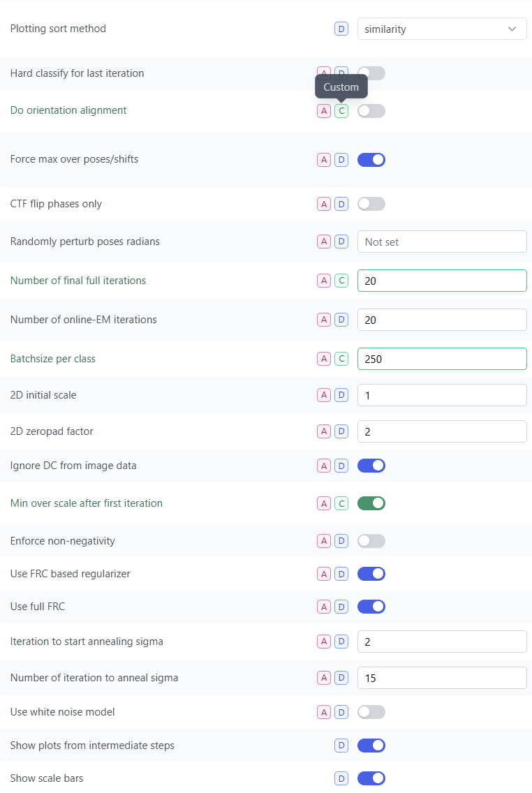The width and height of the screenshot is (532, 793).
Task: Enable Do orientation alignment toggle
Action: click(371, 111)
